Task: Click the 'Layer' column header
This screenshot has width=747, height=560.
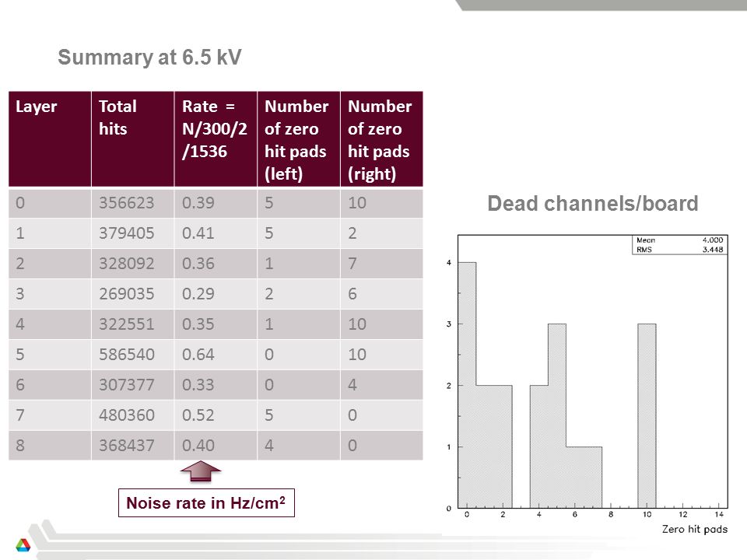Action: point(50,138)
